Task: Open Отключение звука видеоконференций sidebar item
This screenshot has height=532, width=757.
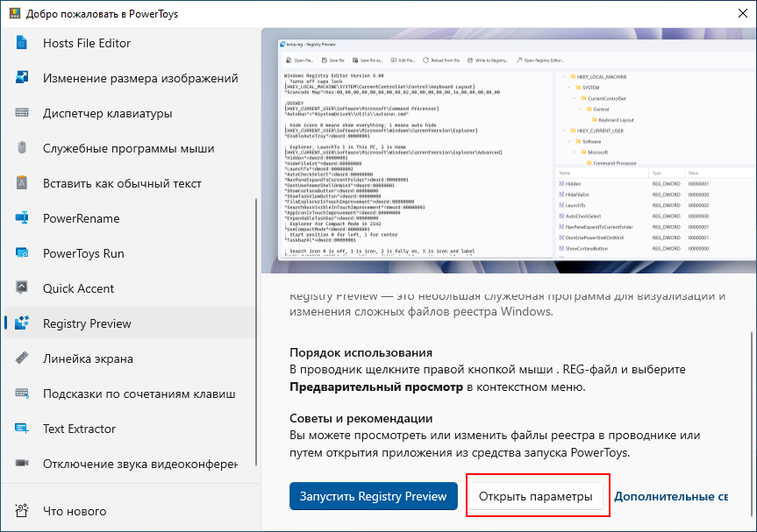Action: (x=130, y=464)
